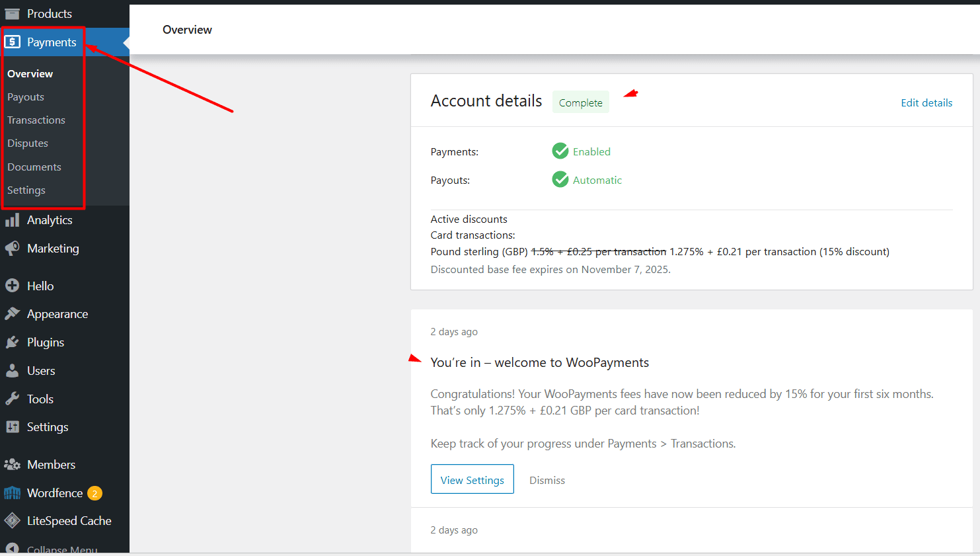Click the Active discounts label
The image size is (980, 556).
point(469,219)
